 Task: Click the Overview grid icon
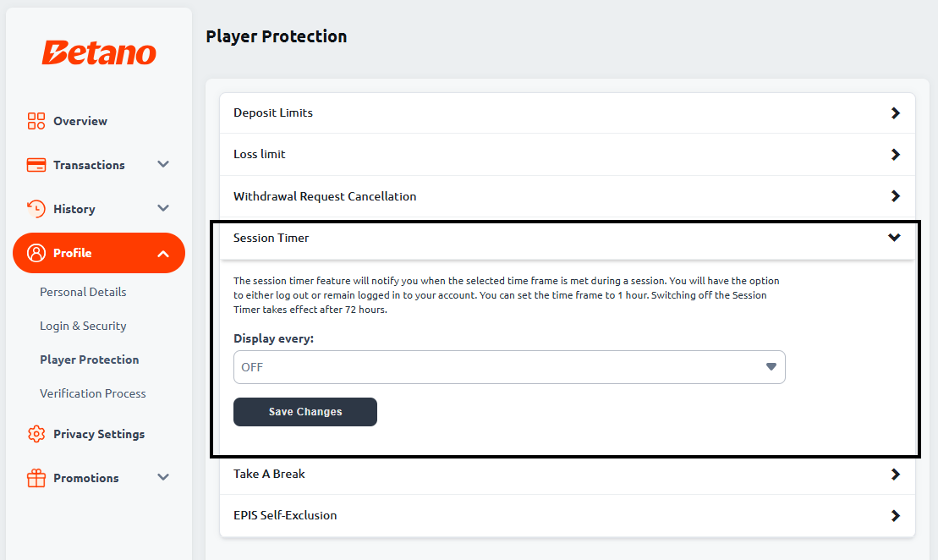[36, 121]
